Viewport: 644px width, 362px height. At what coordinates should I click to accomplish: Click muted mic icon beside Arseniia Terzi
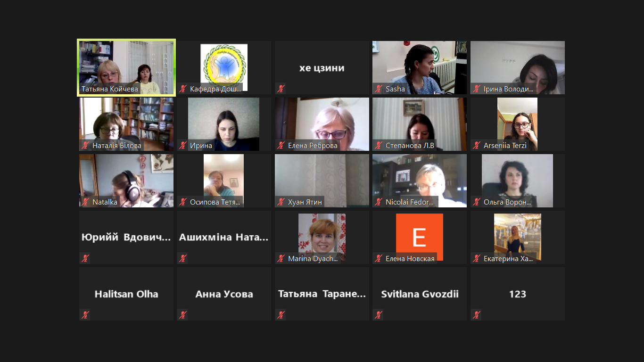pyautogui.click(x=477, y=145)
